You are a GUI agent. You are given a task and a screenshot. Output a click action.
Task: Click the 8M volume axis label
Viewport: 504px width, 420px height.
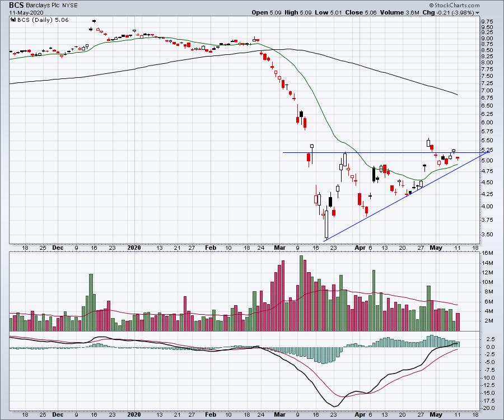488,292
